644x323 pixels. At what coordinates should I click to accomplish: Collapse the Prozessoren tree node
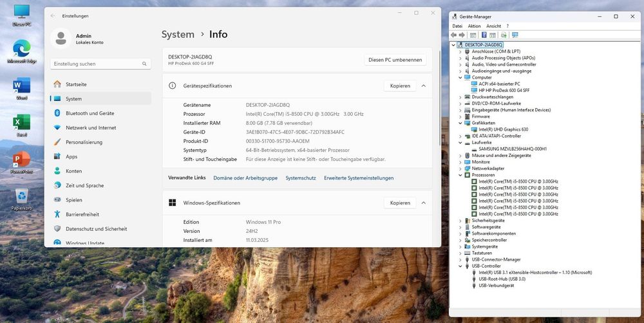[x=460, y=175]
